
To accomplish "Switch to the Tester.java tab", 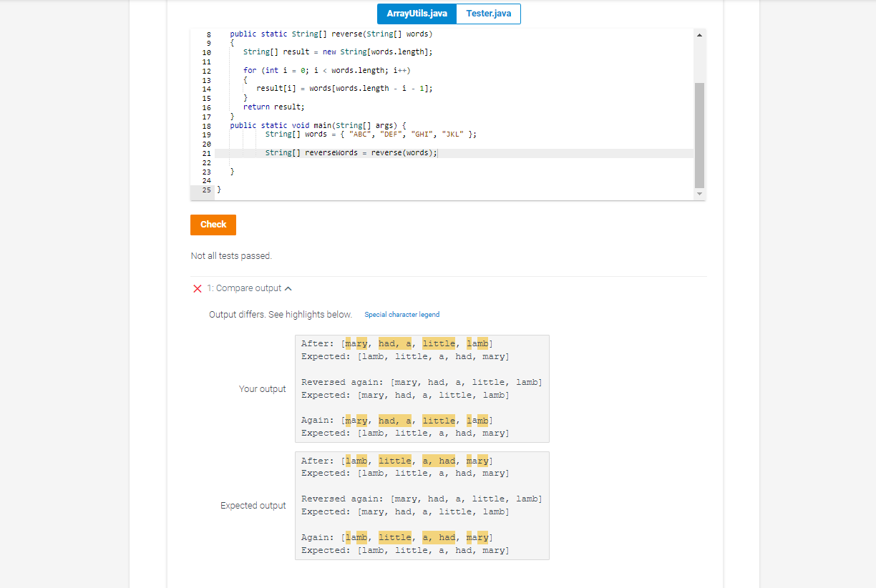I will 488,14.
